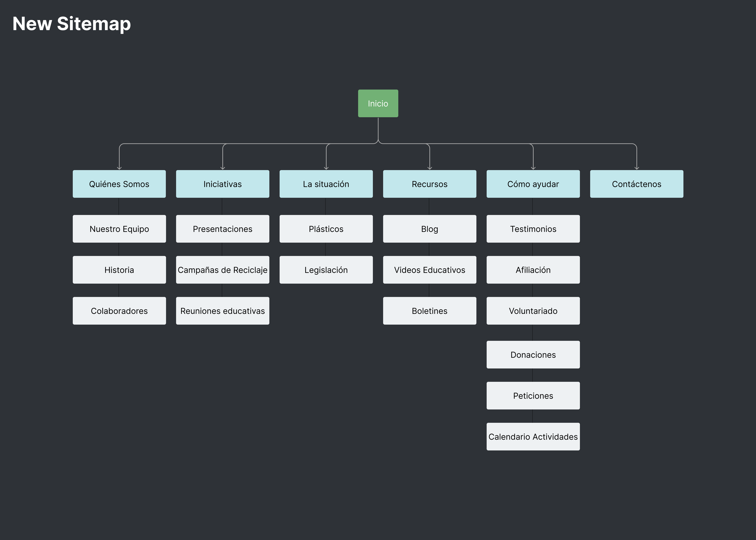This screenshot has height=540, width=756.
Task: Select the Calendario Actividades node
Action: [533, 437]
